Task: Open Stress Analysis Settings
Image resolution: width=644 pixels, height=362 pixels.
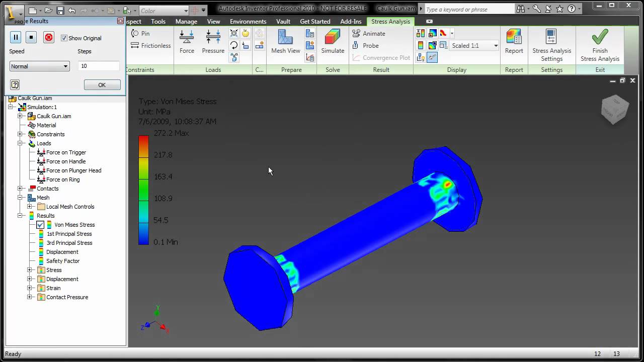Action: pos(551,45)
